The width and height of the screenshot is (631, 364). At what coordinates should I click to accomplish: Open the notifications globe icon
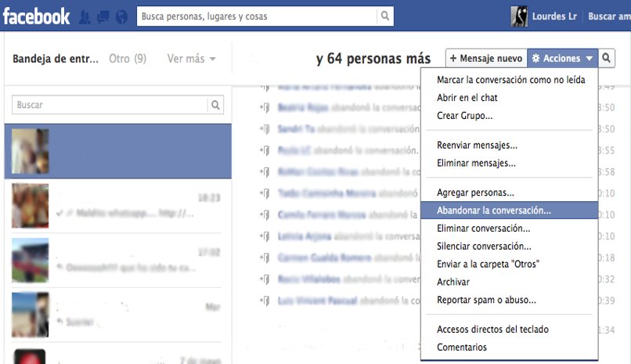121,17
